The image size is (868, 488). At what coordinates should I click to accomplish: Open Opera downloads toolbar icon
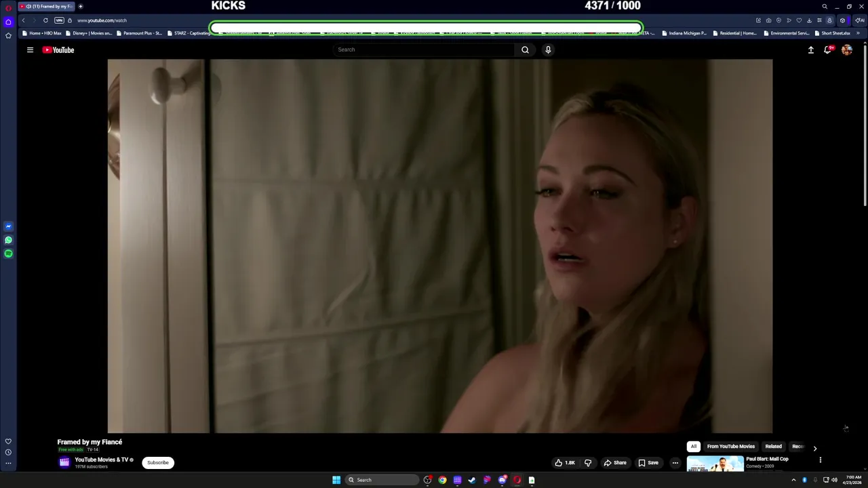click(809, 20)
